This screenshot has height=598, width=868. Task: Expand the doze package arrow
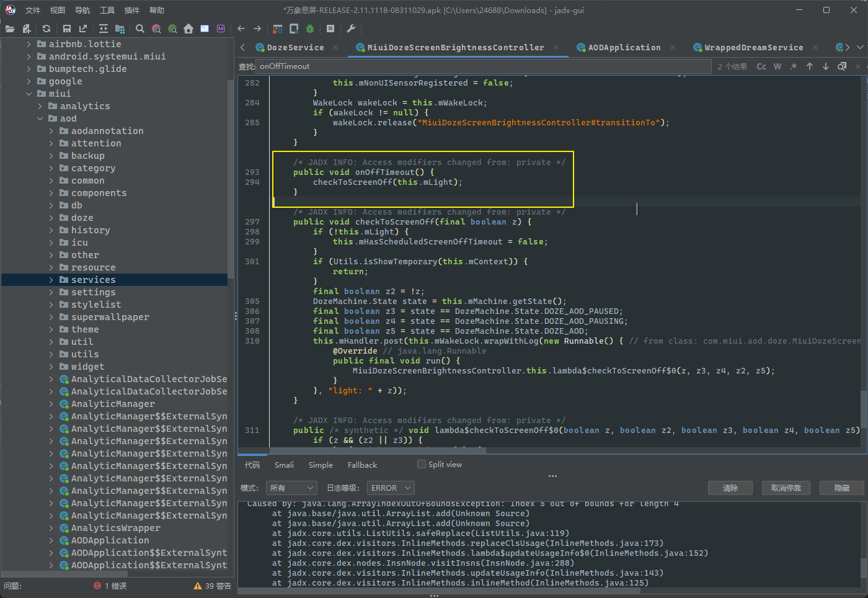pyautogui.click(x=51, y=218)
